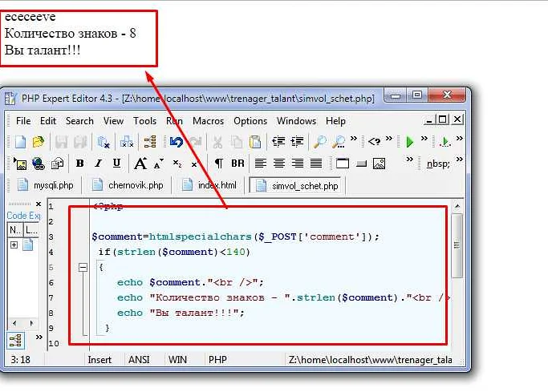
Task: Decrease font size with the small A icon
Action: [x=159, y=164]
